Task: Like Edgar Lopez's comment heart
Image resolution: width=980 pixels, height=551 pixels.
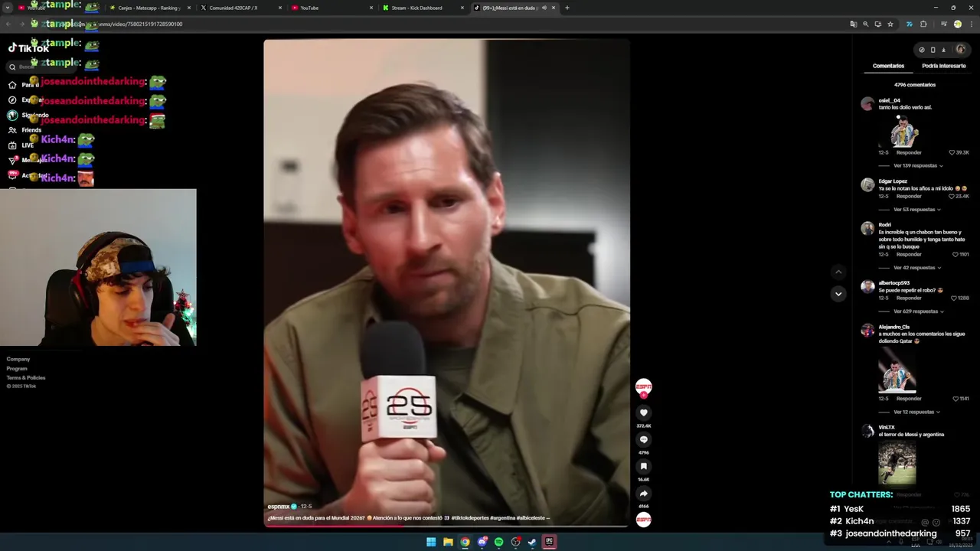Action: 952,196
